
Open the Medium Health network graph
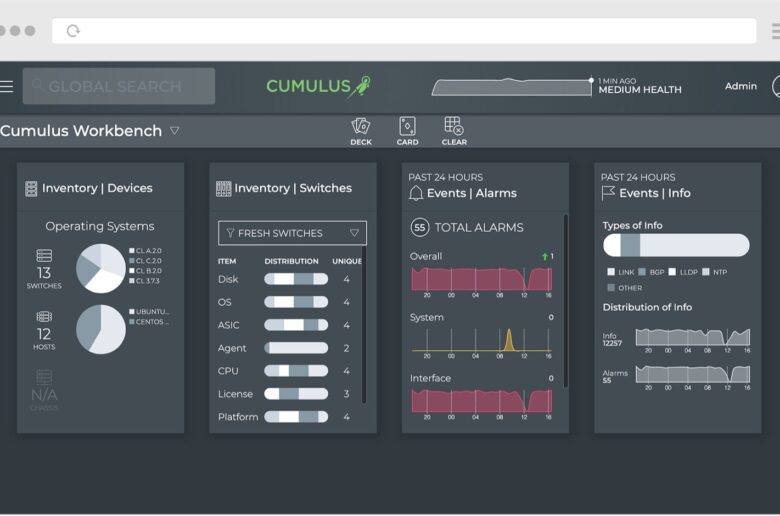click(x=512, y=87)
